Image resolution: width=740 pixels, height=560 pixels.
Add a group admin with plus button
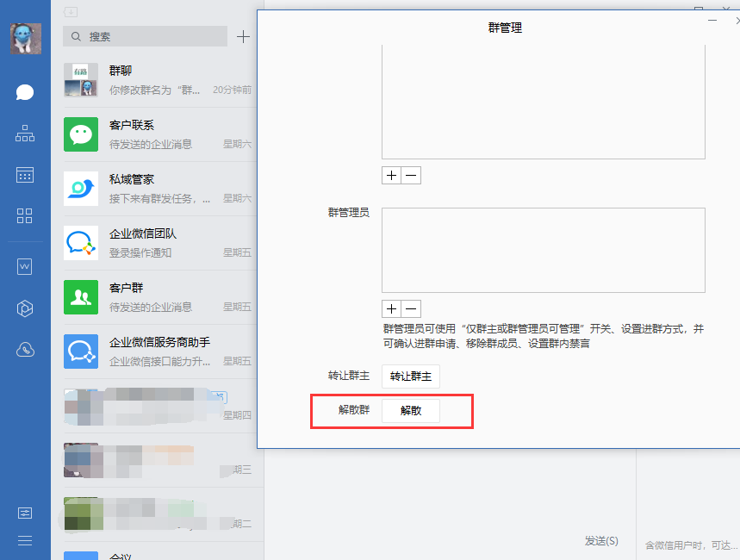pyautogui.click(x=391, y=309)
